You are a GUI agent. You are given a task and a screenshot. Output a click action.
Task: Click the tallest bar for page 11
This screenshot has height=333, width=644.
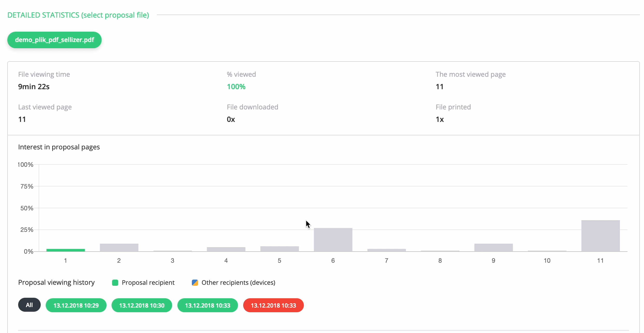(x=600, y=236)
